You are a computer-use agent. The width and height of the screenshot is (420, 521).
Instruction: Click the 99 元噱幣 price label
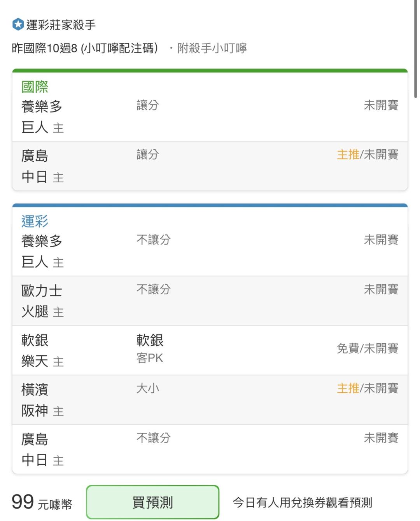[42, 502]
